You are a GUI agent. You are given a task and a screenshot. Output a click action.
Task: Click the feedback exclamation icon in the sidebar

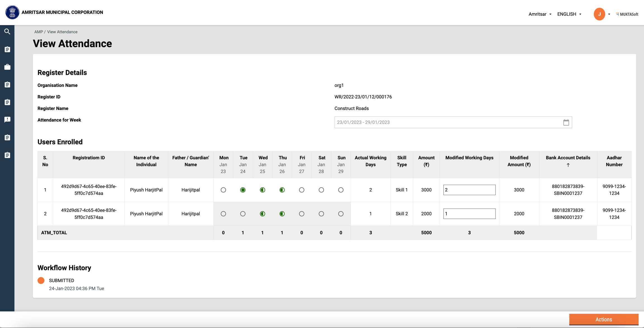coord(7,120)
